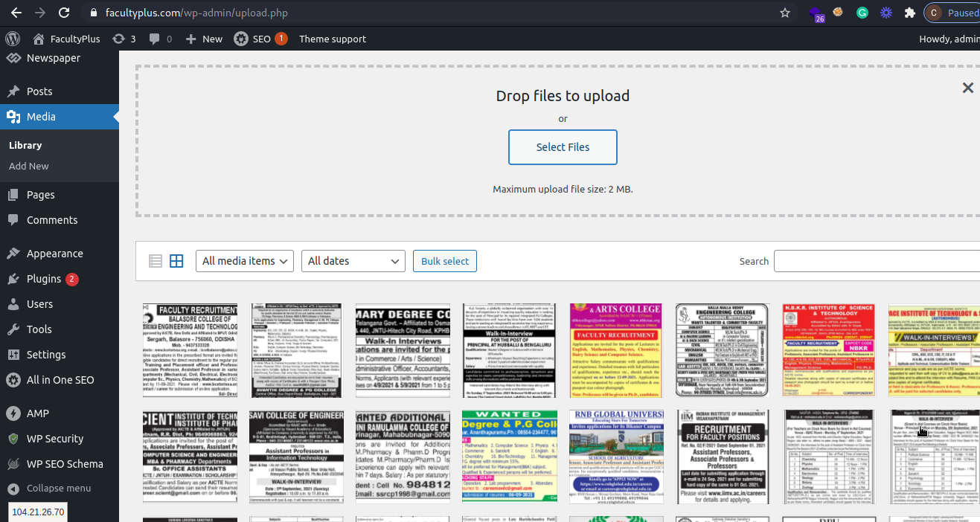The height and width of the screenshot is (522, 980).
Task: Open the 3 pending updates icon
Action: [124, 39]
